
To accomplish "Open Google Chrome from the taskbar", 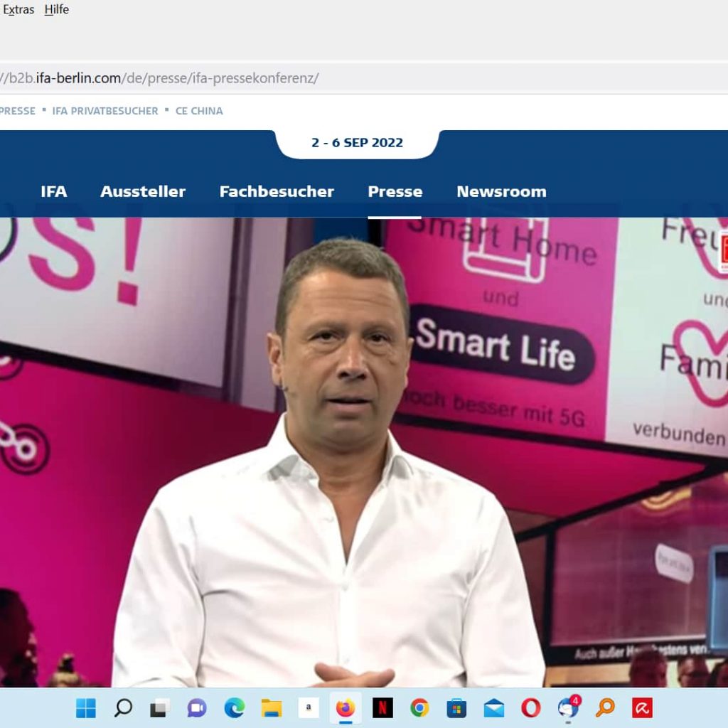I will pos(419,708).
